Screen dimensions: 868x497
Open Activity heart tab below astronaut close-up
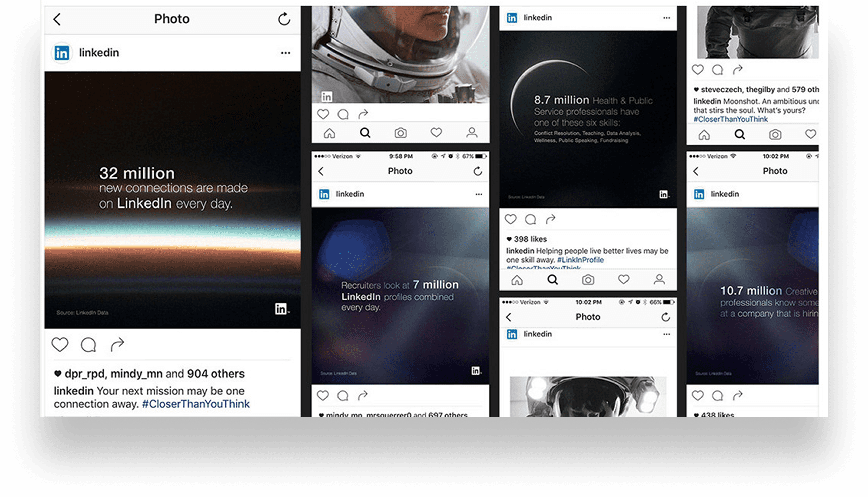click(436, 132)
